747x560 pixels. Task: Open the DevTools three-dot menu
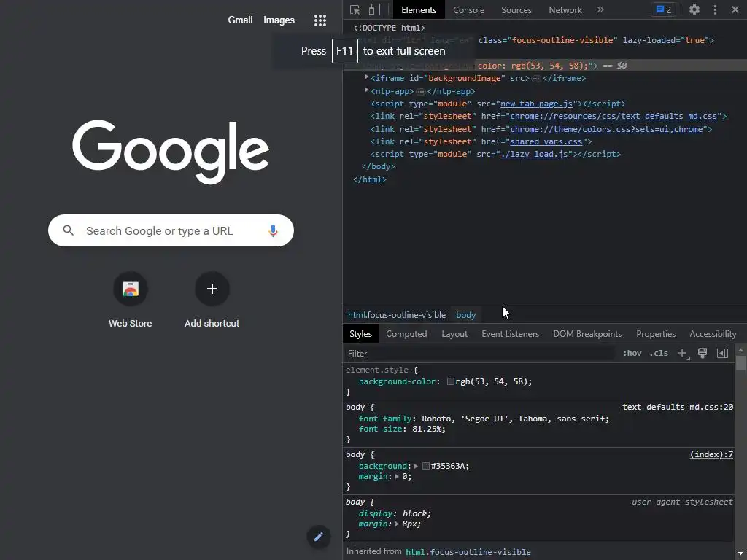(715, 9)
